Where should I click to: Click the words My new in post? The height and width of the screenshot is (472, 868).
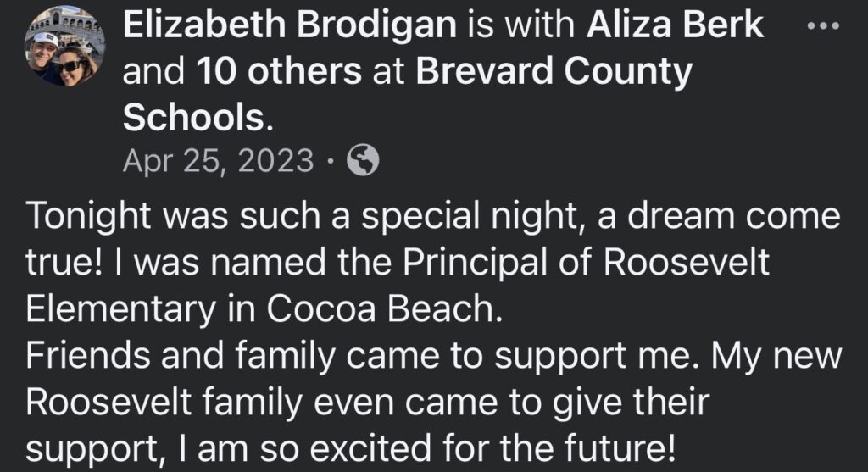(768, 356)
